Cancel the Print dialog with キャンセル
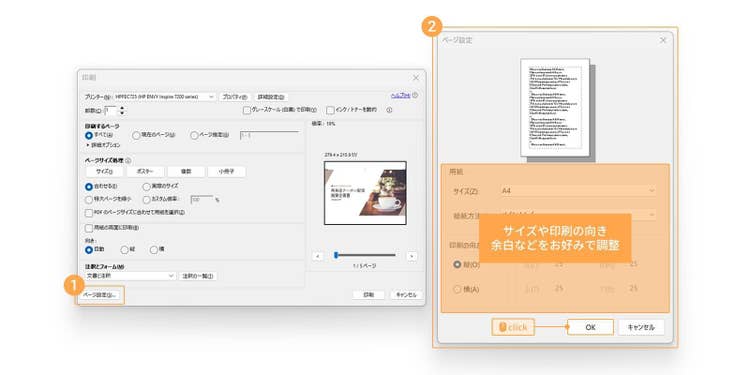The height and width of the screenshot is (375, 750). 406,295
